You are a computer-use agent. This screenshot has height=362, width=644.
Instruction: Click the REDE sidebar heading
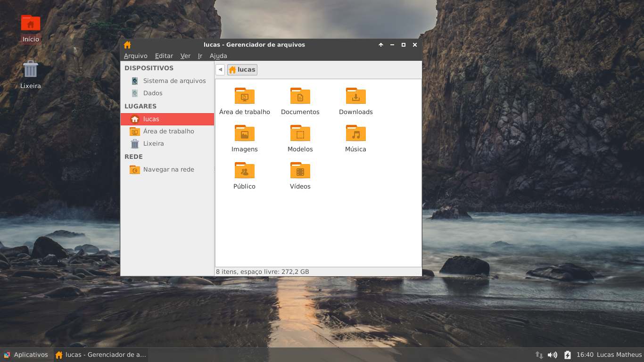pos(133,157)
